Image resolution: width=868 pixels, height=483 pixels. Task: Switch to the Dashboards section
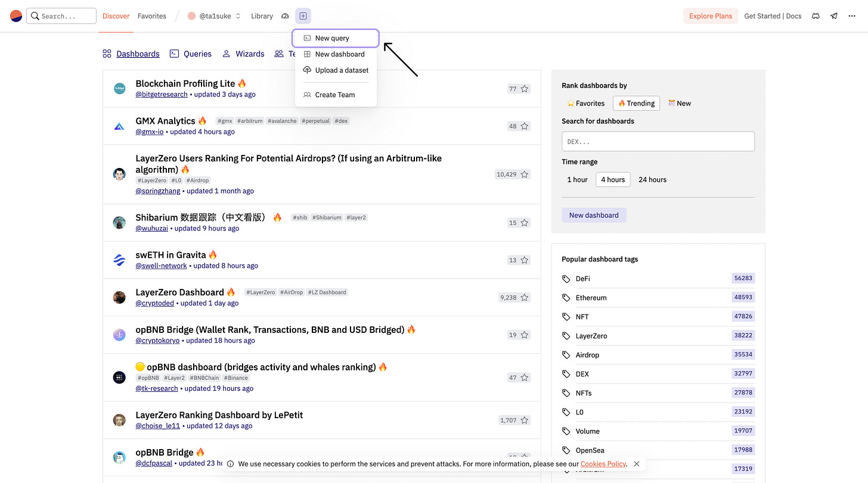coord(131,54)
